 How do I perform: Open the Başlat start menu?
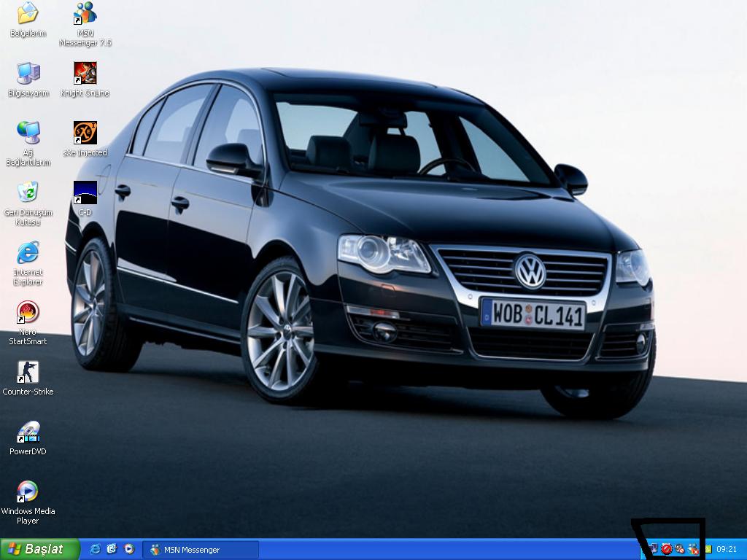pos(39,549)
